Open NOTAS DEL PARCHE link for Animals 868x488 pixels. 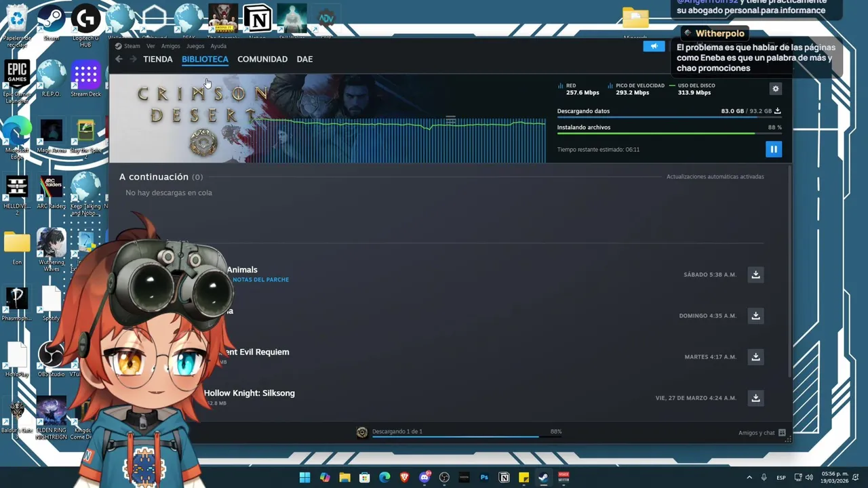261,280
